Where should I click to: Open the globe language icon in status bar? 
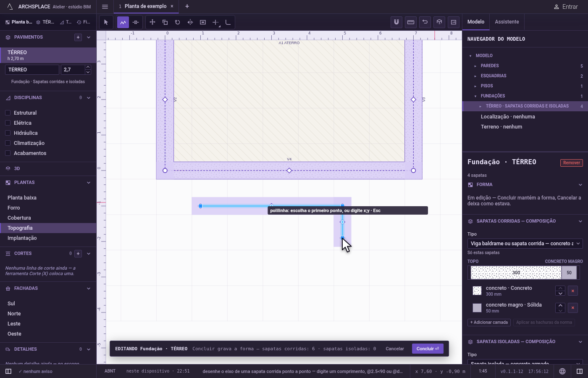pos(562,371)
